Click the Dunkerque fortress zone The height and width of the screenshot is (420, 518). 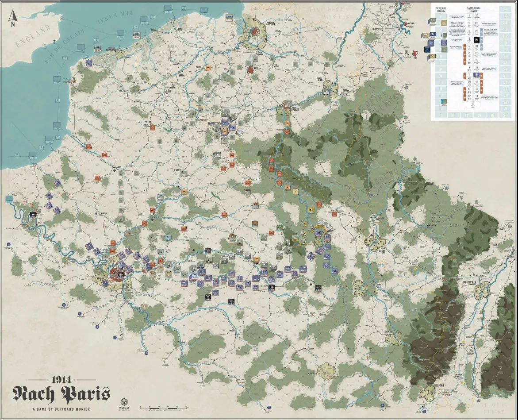pos(121,54)
